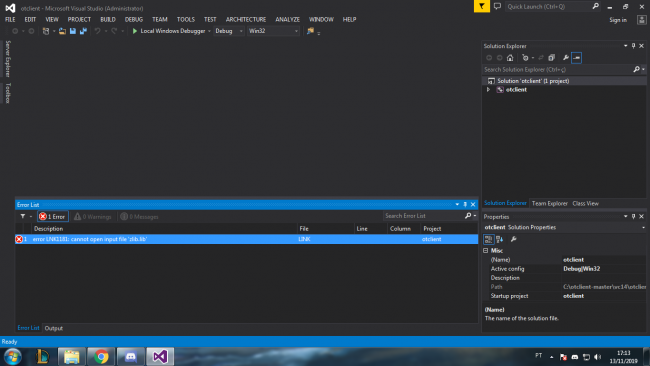Expand the otclient project node
Screen dimensions: 650x366
click(x=488, y=90)
